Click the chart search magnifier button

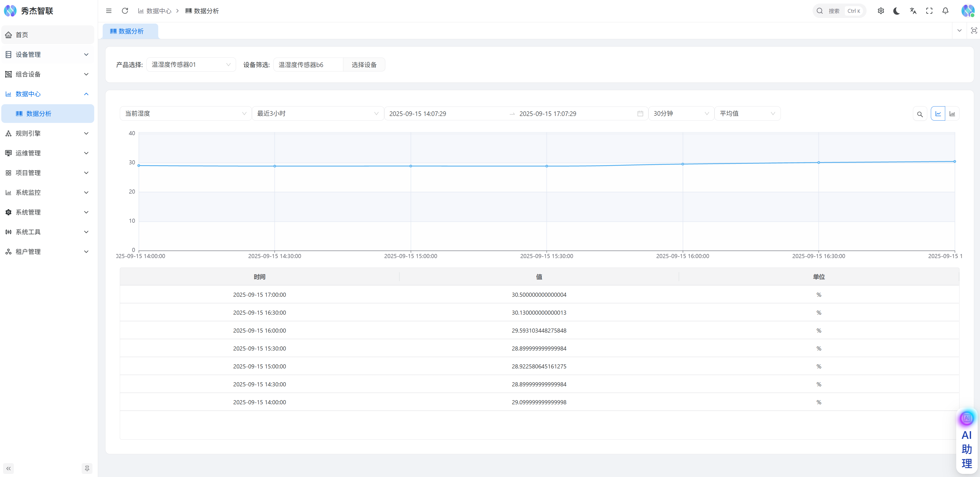coord(920,114)
